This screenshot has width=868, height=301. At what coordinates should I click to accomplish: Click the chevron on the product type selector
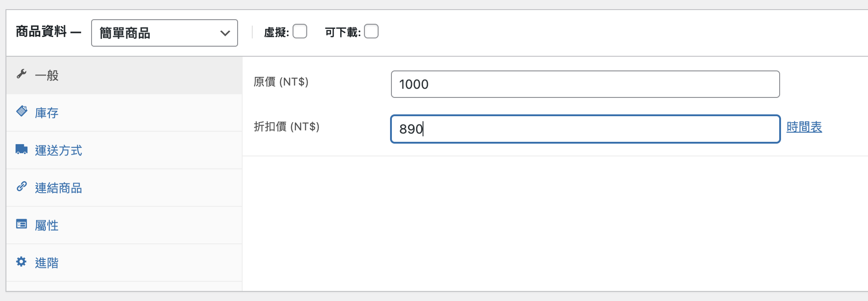[x=224, y=32]
